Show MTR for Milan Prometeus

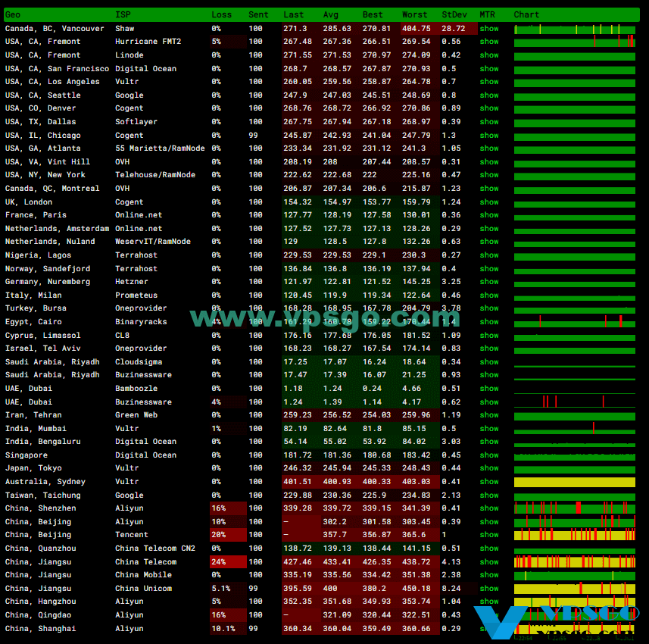point(488,295)
